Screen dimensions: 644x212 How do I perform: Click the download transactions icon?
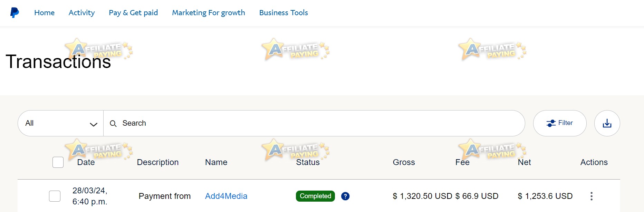point(607,123)
